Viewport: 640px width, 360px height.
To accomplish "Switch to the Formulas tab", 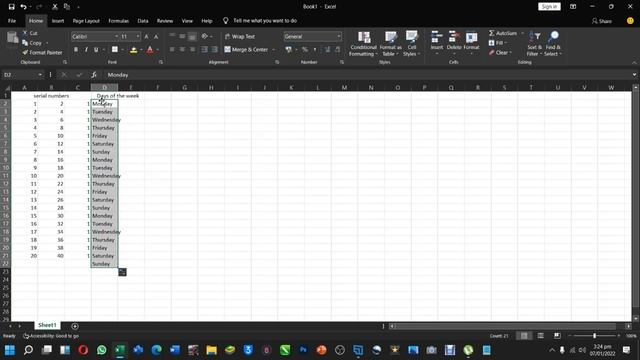I will click(118, 21).
